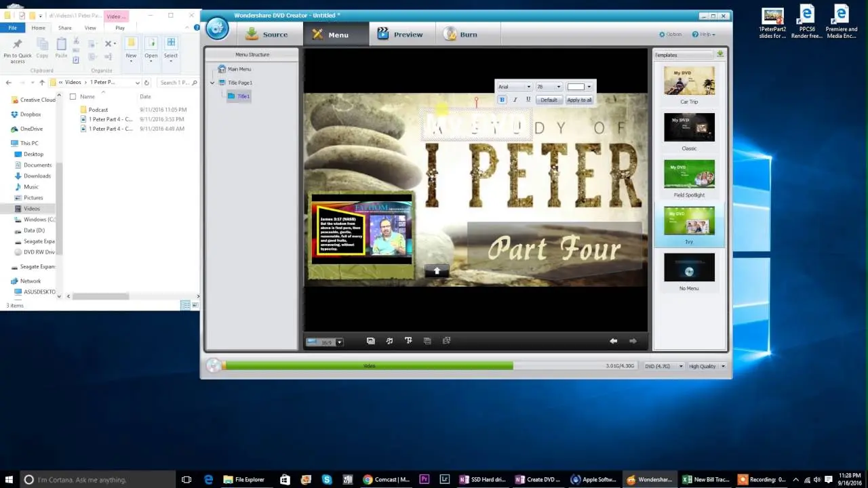This screenshot has width=868, height=488.
Task: Toggle italic text formatting
Action: (515, 100)
